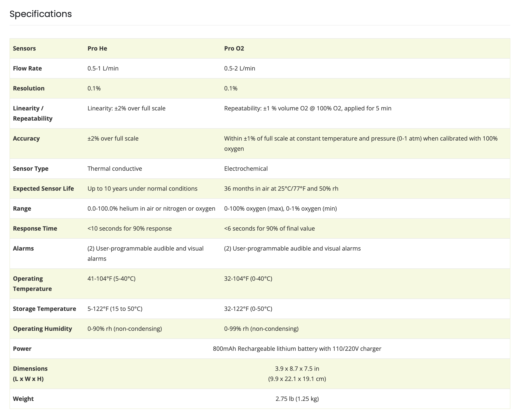
Task: Click the Accuracy row label
Action: 26,139
